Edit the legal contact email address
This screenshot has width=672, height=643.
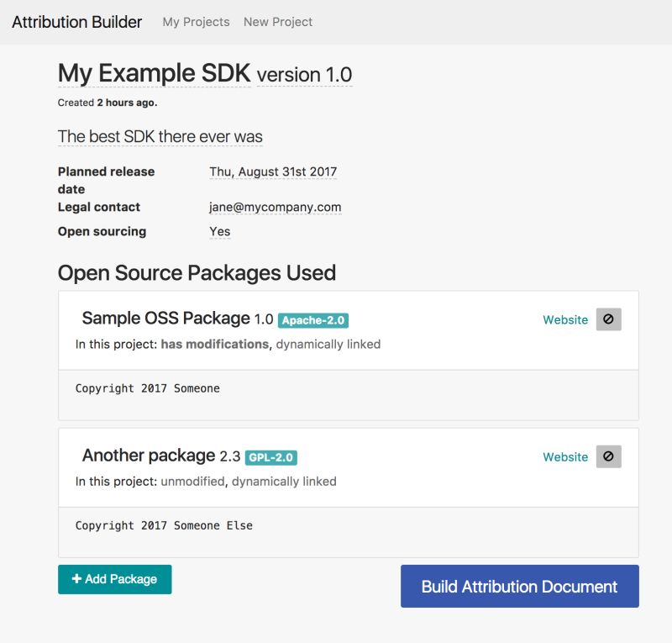click(276, 207)
